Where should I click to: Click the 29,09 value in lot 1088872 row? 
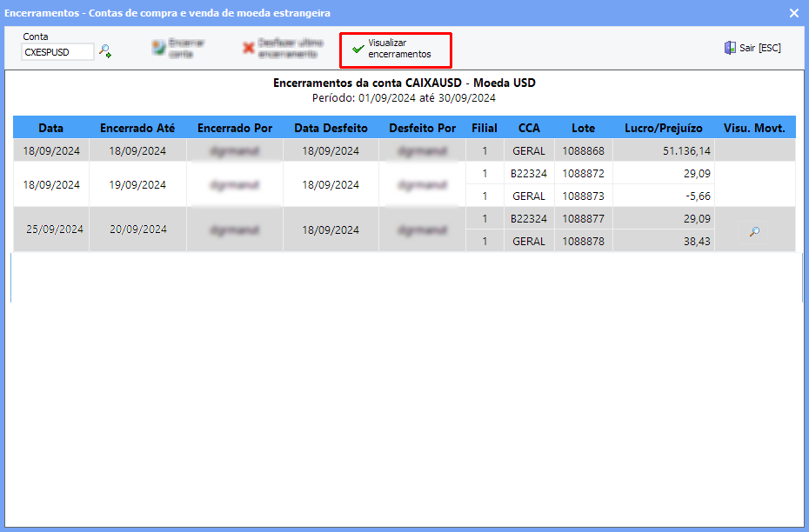point(697,174)
